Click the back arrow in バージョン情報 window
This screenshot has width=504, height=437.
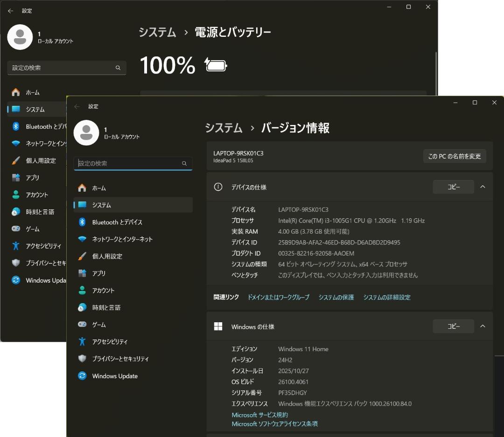[77, 106]
